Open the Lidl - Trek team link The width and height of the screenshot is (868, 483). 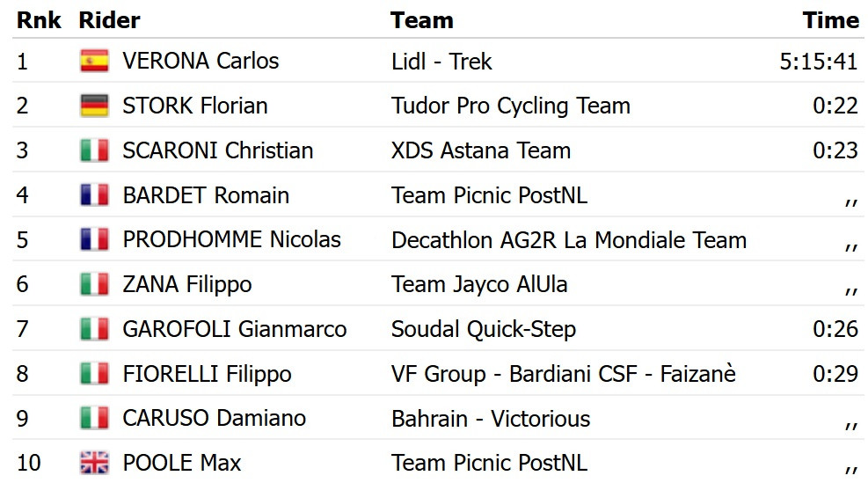[x=441, y=62]
